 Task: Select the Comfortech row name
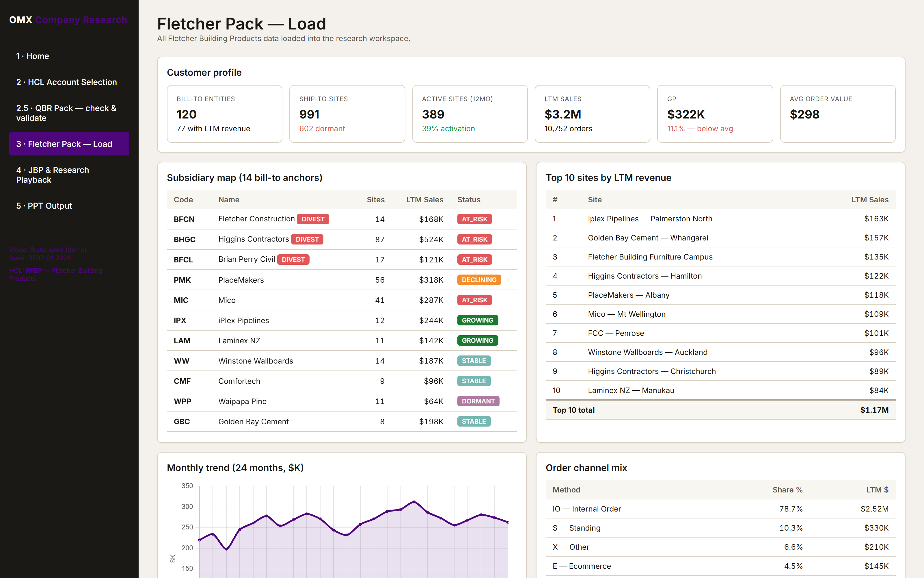point(239,381)
